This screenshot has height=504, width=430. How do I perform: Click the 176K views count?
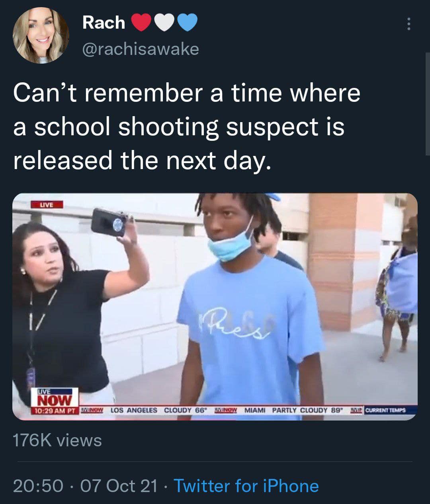tap(57, 440)
